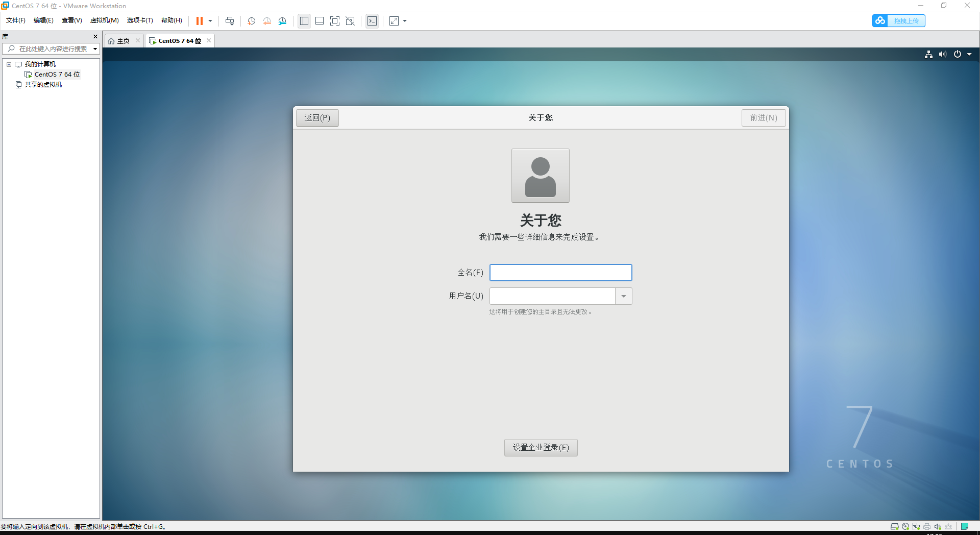Click the 返回(P) back button
This screenshot has height=535, width=980.
[317, 118]
